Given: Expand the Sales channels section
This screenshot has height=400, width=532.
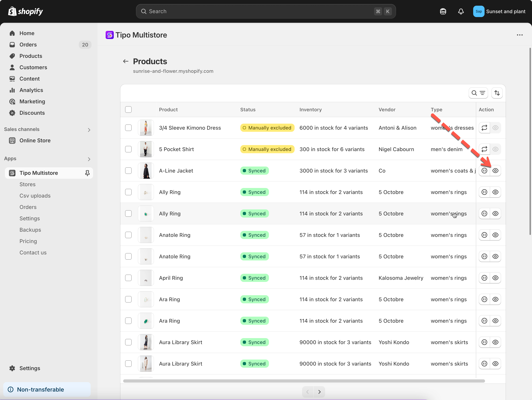Looking at the screenshot, I should point(89,130).
